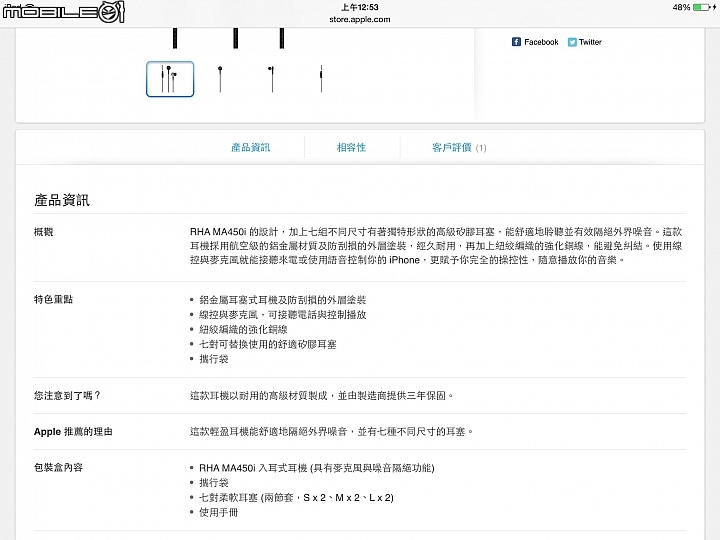Select the third earphone thumbnail
The width and height of the screenshot is (720, 540).
pos(271,79)
